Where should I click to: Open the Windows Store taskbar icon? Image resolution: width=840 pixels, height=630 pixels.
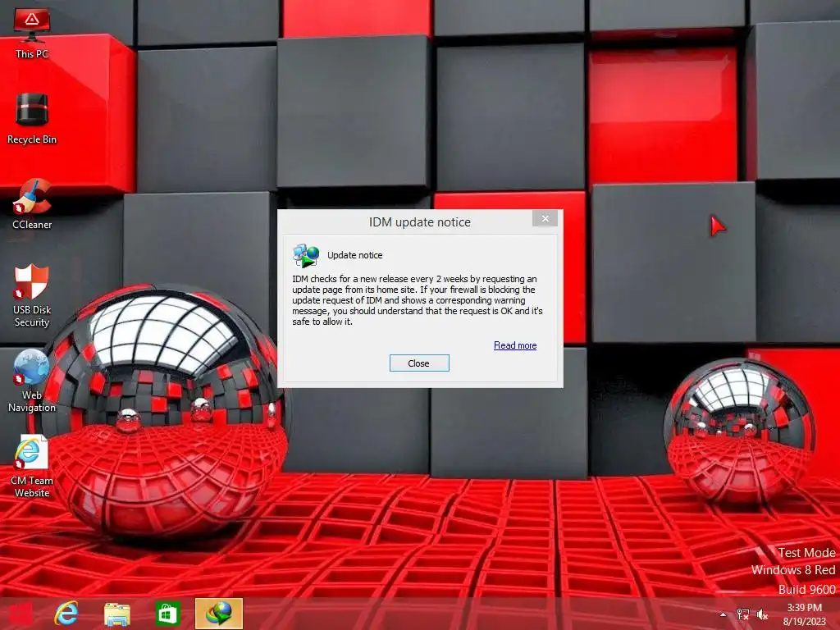(167, 614)
